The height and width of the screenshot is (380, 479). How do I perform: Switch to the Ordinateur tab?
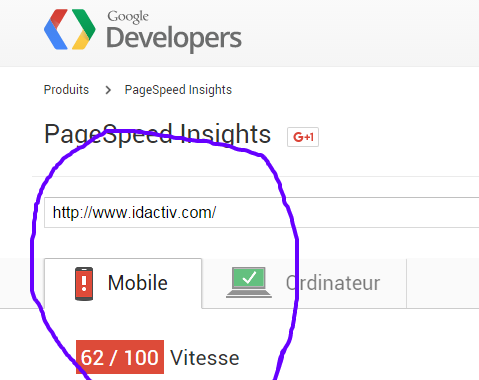pos(304,283)
